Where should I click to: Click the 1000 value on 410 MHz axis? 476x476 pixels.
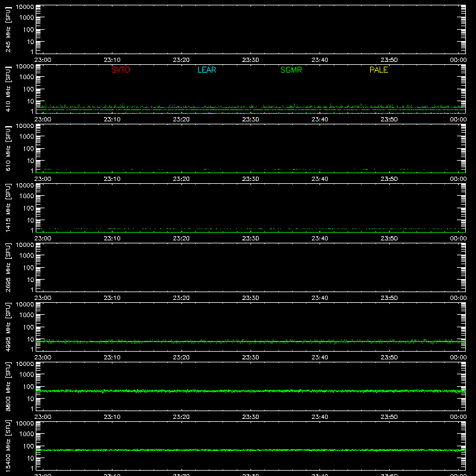(x=27, y=77)
